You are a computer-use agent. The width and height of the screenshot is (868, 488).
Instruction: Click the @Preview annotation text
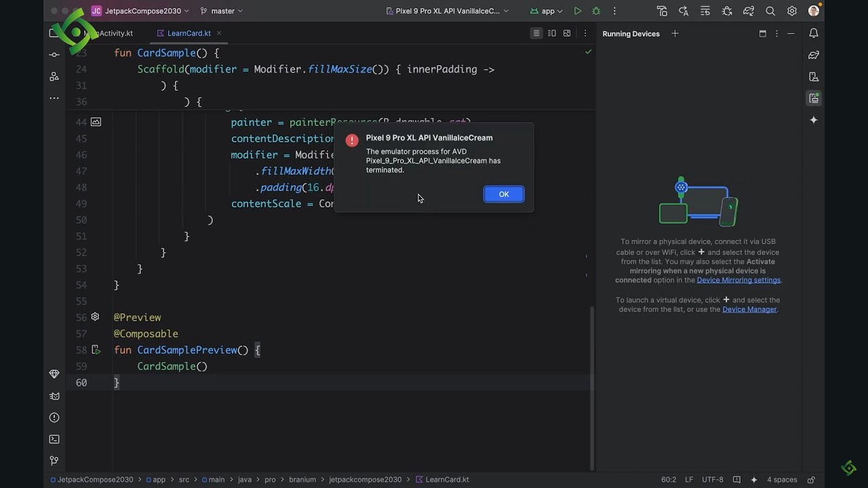click(x=137, y=317)
